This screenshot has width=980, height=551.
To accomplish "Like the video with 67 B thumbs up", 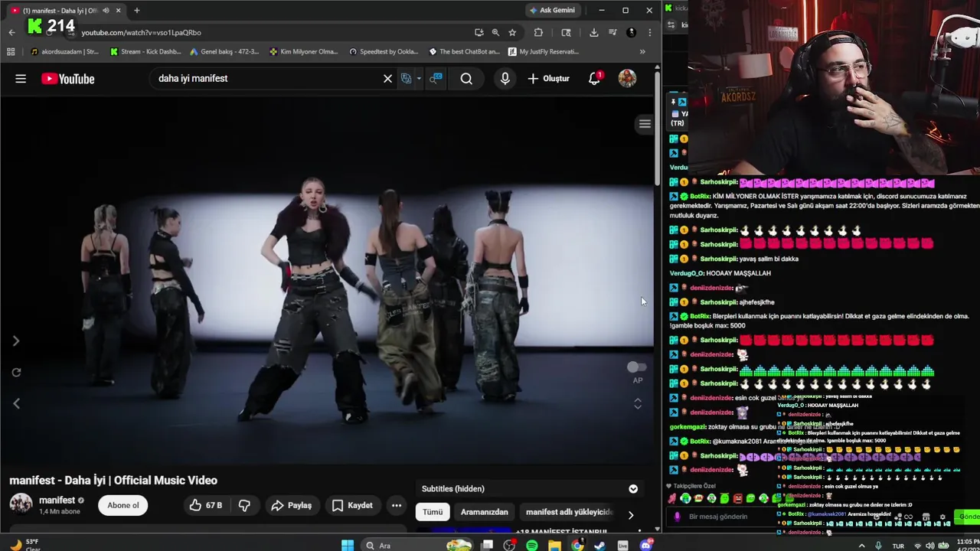I will (x=205, y=505).
